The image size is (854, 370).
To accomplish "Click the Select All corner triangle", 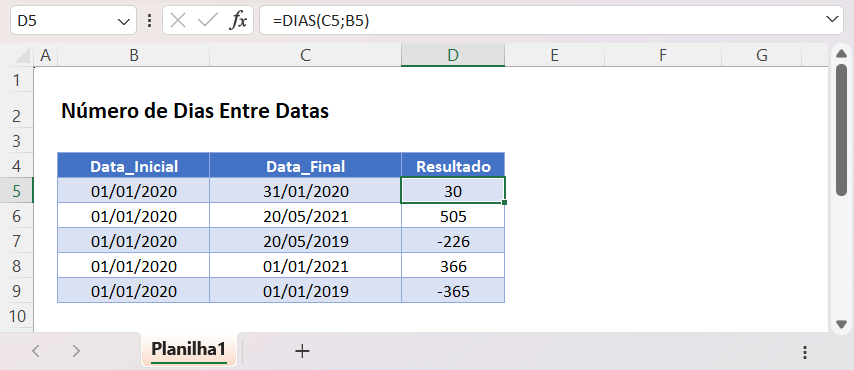I will (21, 56).
